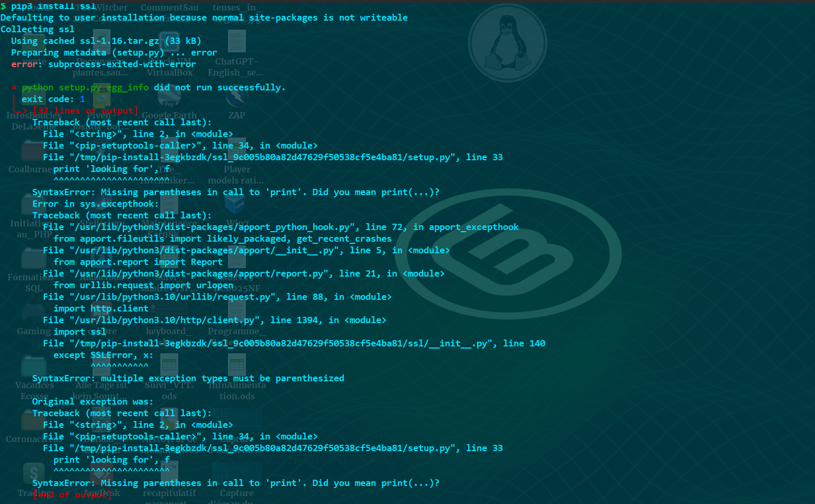Open the ZAP application icon
The image size is (815, 504).
[236, 96]
